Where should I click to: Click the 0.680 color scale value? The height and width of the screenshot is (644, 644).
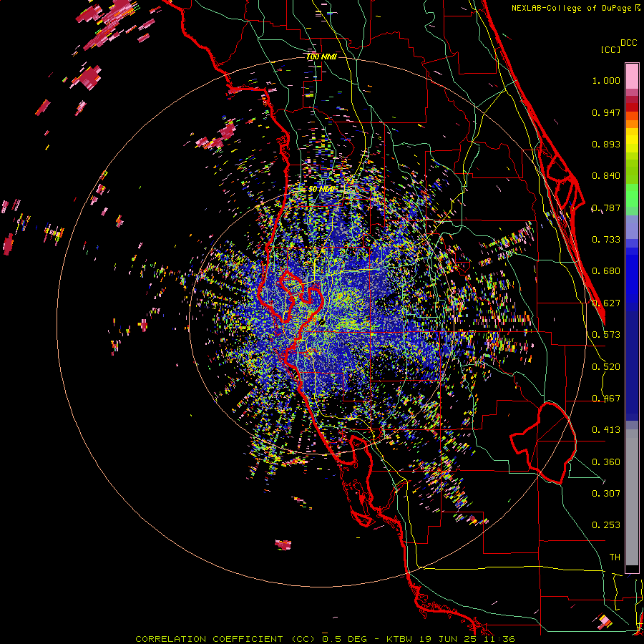pyautogui.click(x=606, y=271)
